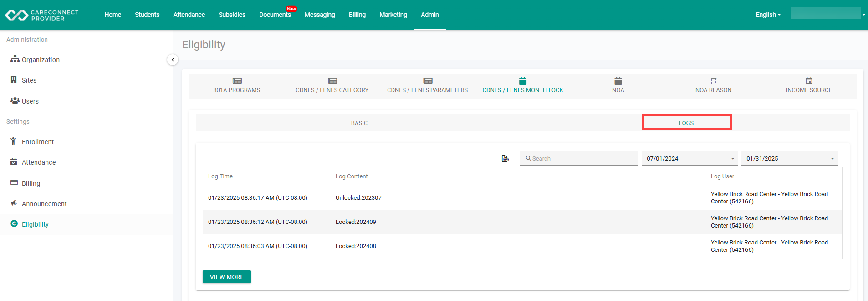Switch to the CDNFS / EENFS PARAMETERS tab

tap(427, 86)
